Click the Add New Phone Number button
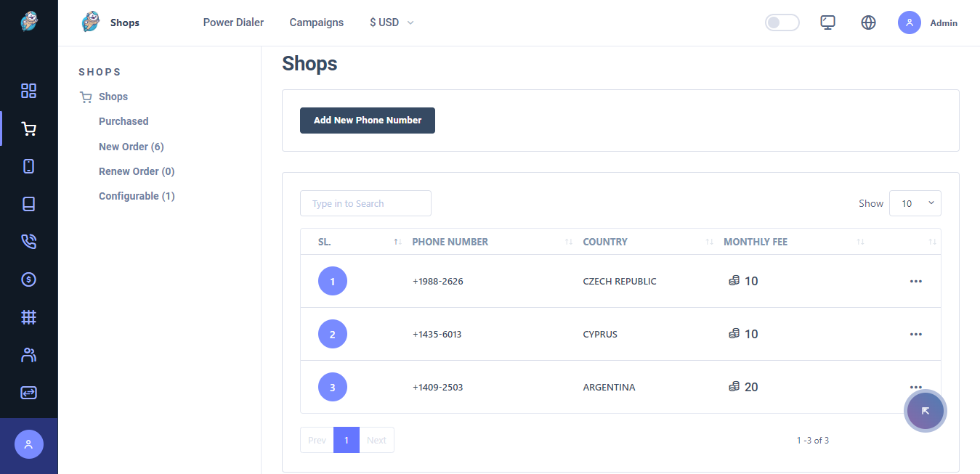Screen dimensions: 980x474 point(367,120)
